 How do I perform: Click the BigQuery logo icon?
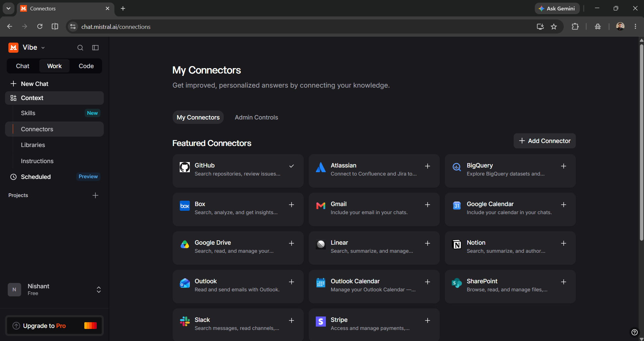[x=457, y=167]
